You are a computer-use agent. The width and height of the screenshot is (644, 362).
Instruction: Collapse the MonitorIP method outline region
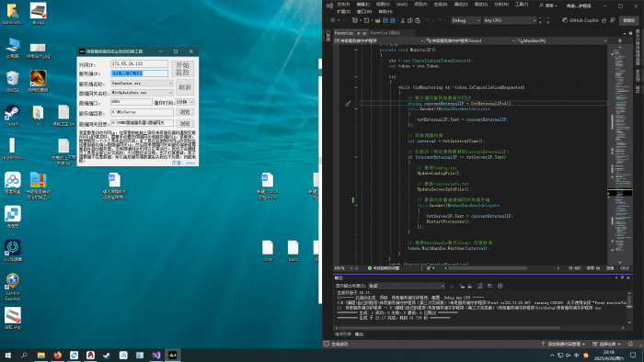[356, 50]
